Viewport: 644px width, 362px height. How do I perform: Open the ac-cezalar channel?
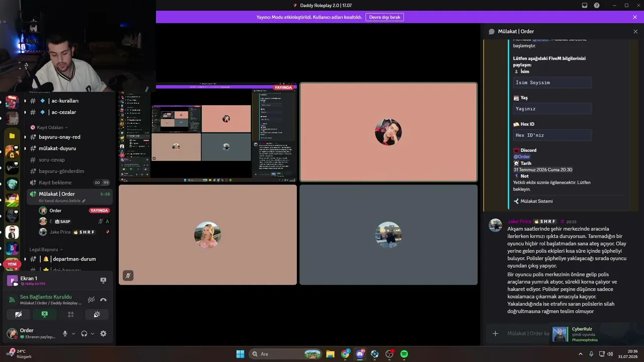(x=68, y=112)
